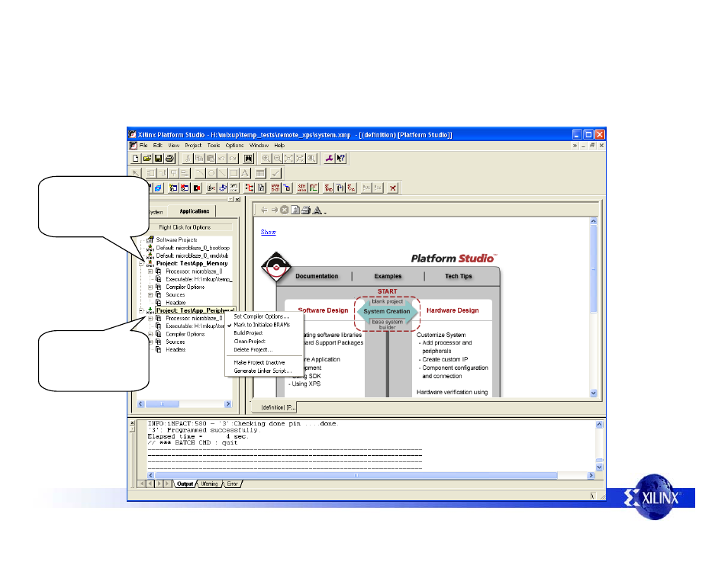Click the Hardware Design heading

click(453, 310)
